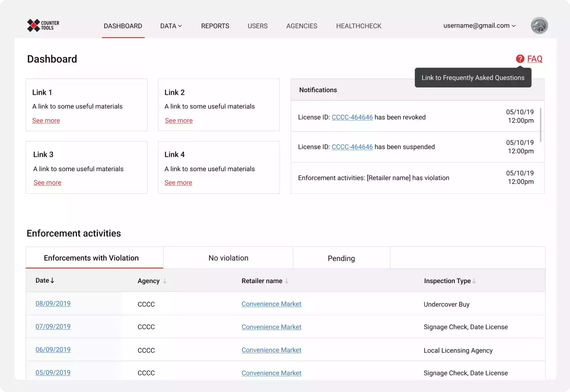Open Convenience Market in 07/09/2019 row
This screenshot has height=392, width=570.
[271, 327]
